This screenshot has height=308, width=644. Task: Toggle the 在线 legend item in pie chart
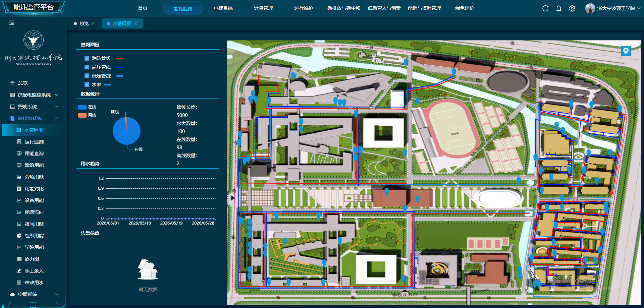coord(87,107)
